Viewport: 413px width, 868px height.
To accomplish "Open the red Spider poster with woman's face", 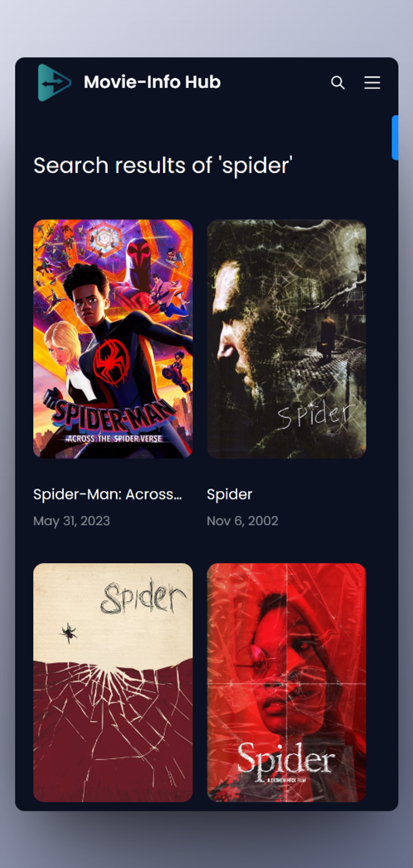I will pos(287,683).
